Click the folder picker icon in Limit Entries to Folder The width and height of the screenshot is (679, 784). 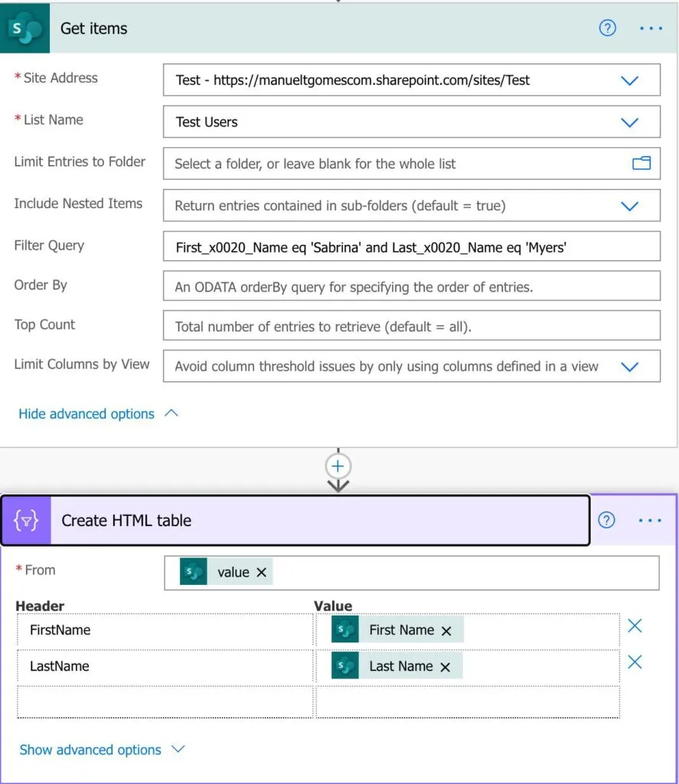(641, 163)
